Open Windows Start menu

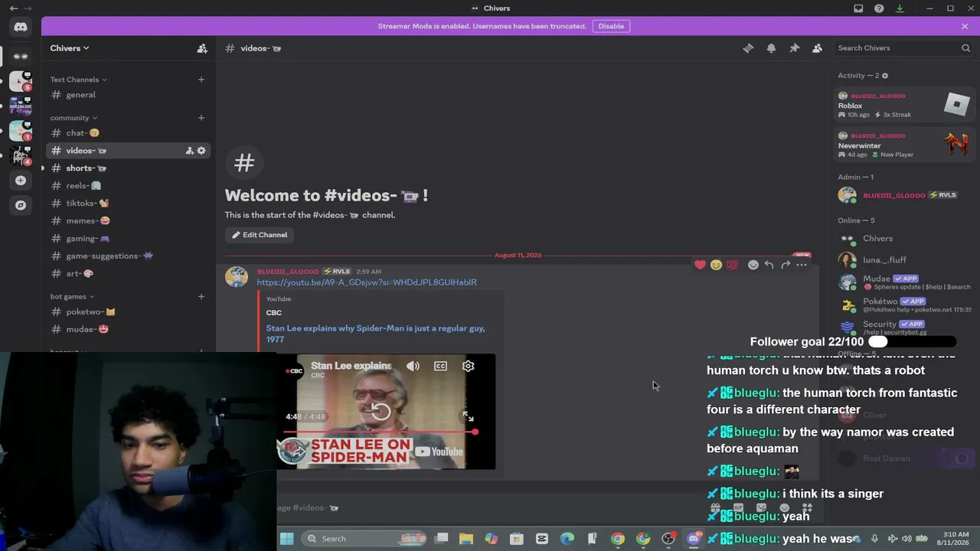pyautogui.click(x=286, y=539)
